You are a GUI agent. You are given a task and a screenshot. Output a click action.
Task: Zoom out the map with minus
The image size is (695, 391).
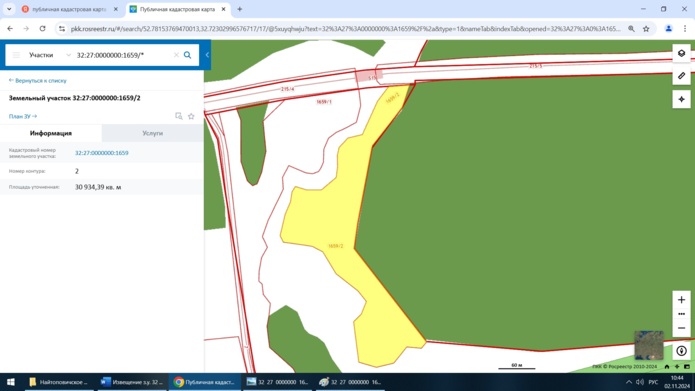[x=681, y=328]
